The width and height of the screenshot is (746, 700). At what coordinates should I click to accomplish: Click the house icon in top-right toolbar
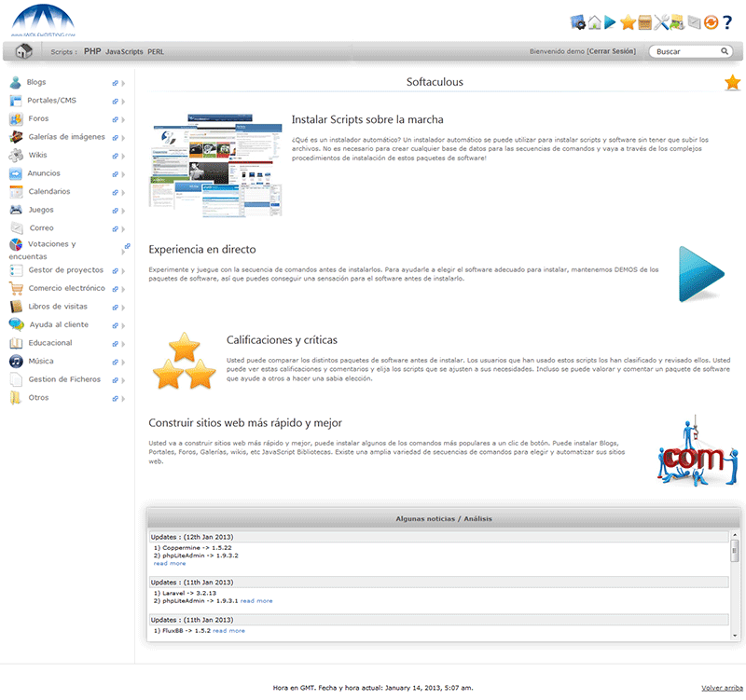point(594,22)
